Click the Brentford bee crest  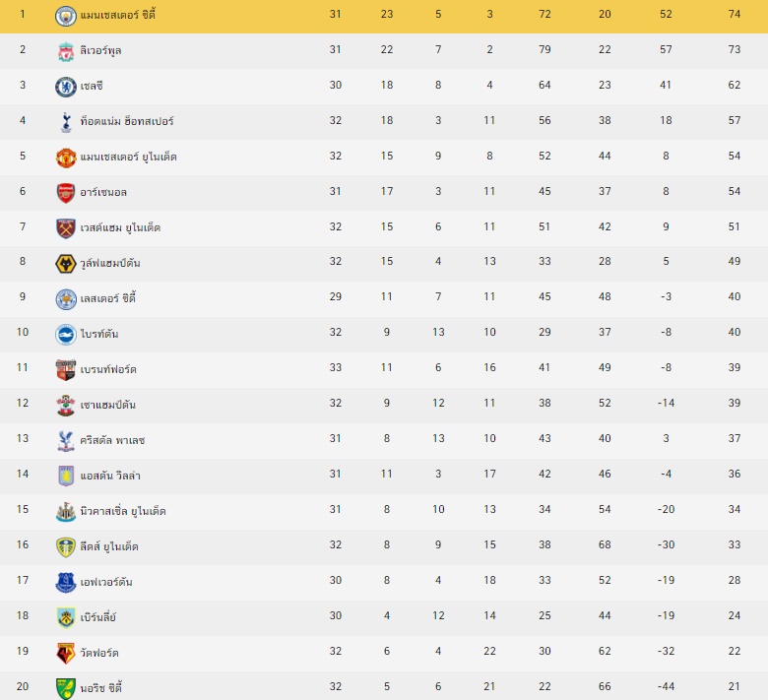pos(66,370)
